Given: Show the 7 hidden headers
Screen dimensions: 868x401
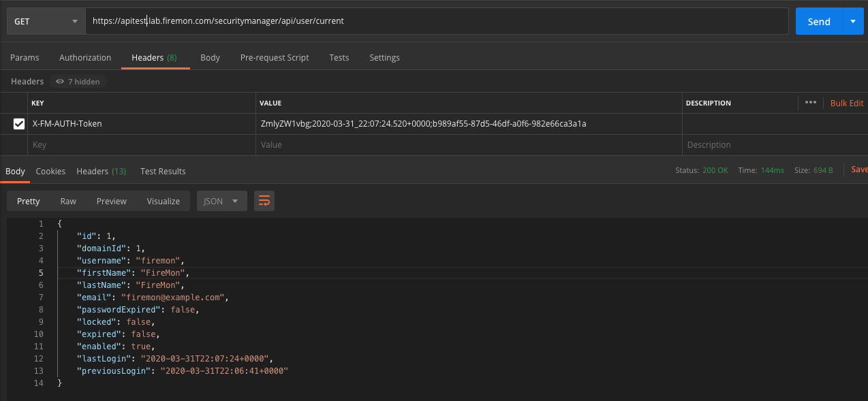Looking at the screenshot, I should tap(78, 82).
